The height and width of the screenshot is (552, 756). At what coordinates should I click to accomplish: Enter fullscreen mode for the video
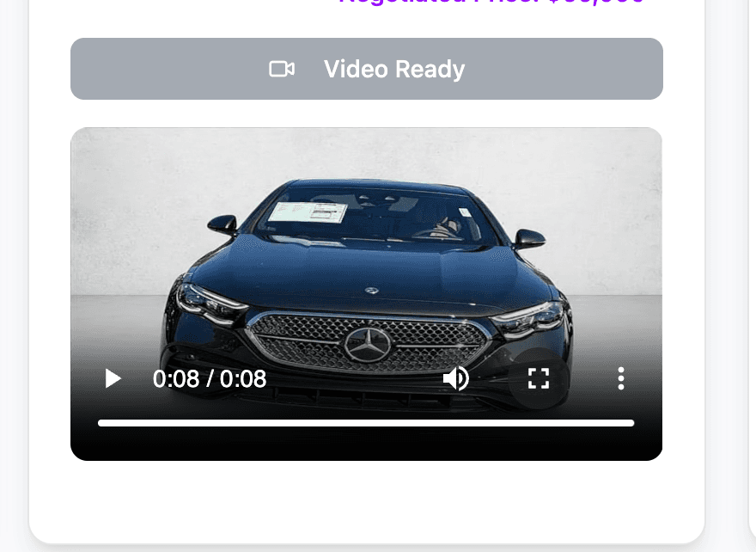tap(538, 378)
